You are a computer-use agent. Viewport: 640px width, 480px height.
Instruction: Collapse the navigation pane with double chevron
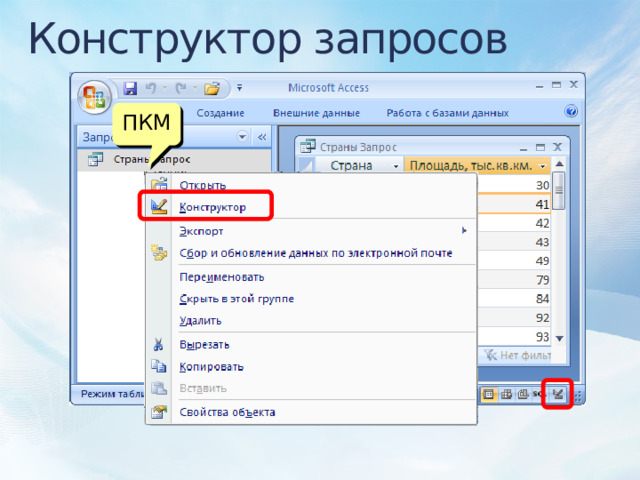pos(262,137)
